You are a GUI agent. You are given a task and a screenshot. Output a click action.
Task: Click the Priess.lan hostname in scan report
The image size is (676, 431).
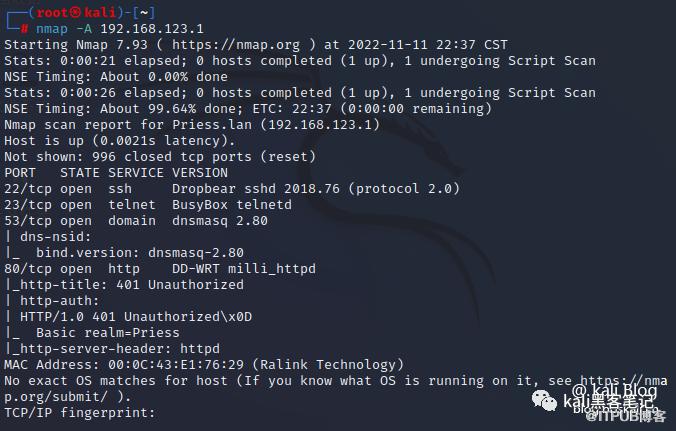(212, 125)
